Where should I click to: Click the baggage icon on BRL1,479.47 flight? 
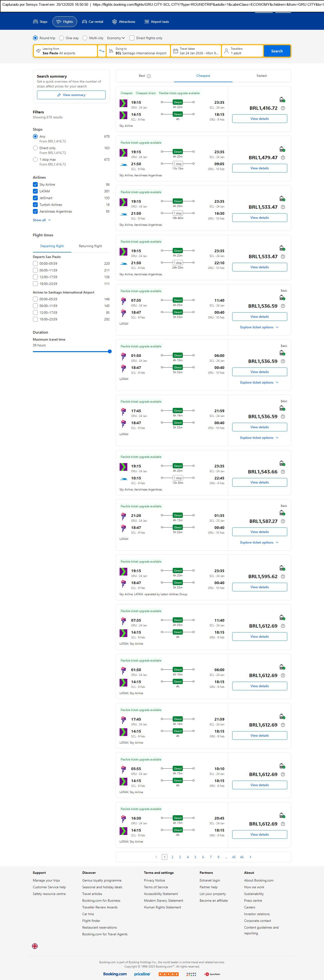click(x=282, y=149)
